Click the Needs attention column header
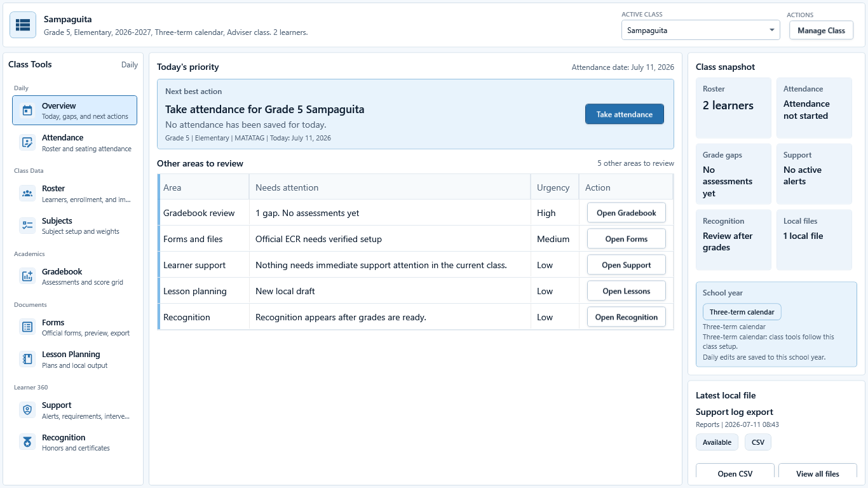This screenshot has height=488, width=868. coord(390,187)
